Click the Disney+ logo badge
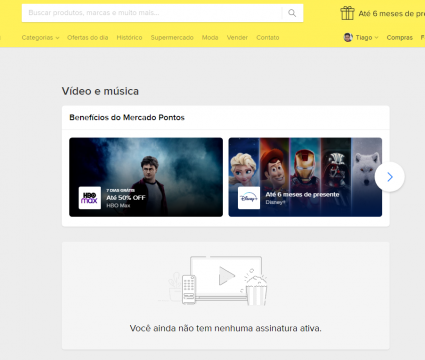This screenshot has width=425, height=360. (x=249, y=198)
